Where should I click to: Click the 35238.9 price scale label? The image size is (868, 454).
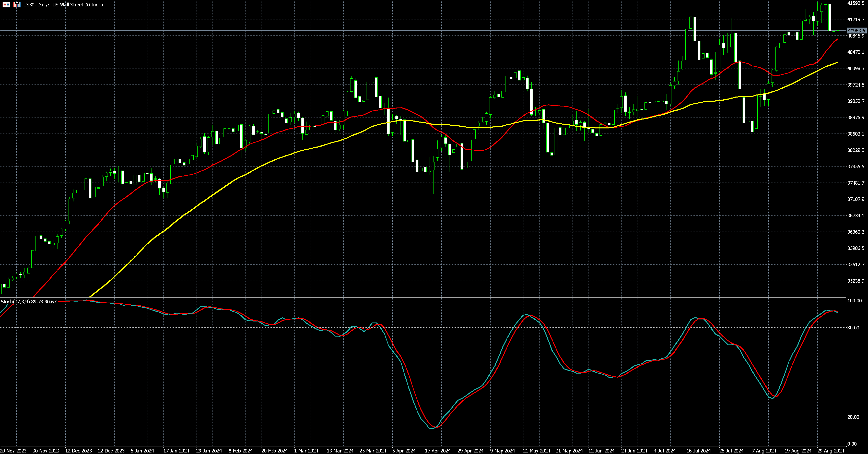[856, 281]
